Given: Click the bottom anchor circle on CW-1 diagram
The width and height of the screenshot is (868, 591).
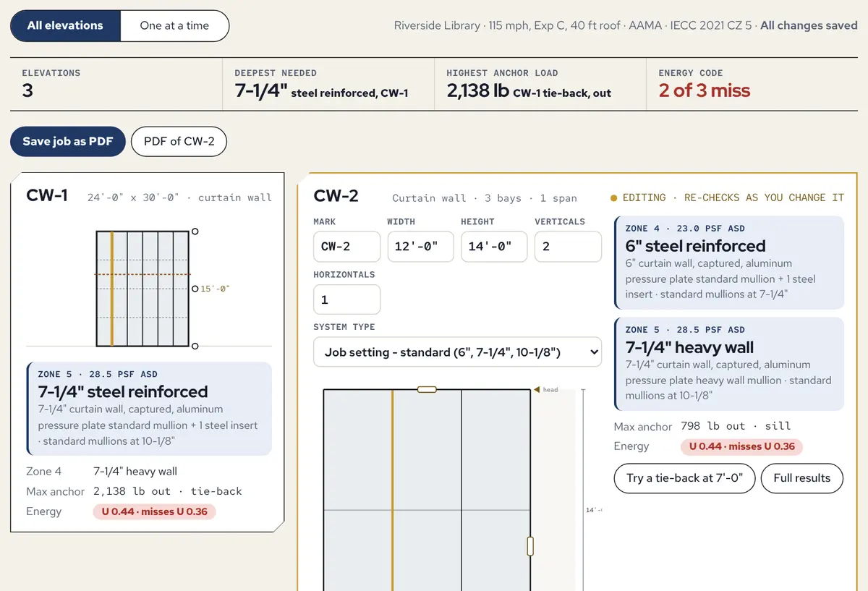Looking at the screenshot, I should click(195, 346).
